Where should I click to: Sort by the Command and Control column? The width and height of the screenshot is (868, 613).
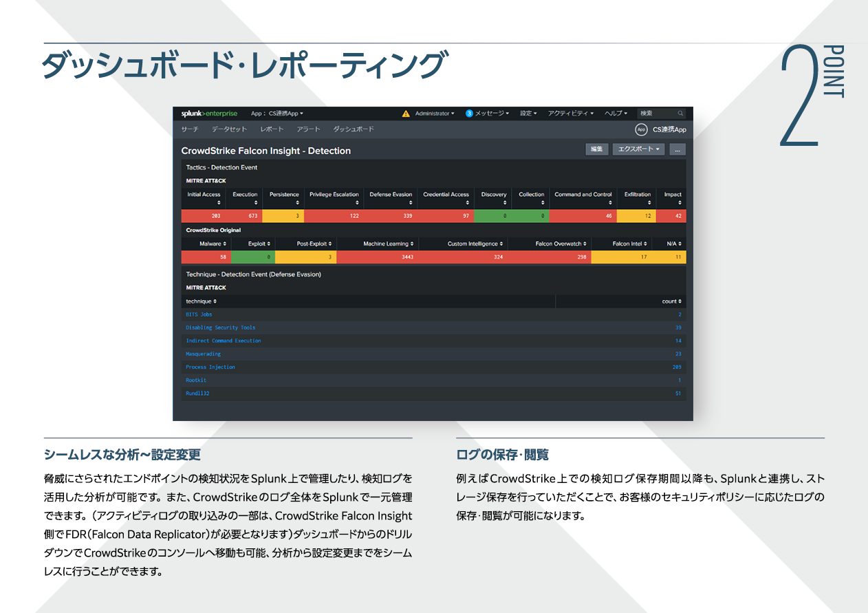(x=583, y=198)
